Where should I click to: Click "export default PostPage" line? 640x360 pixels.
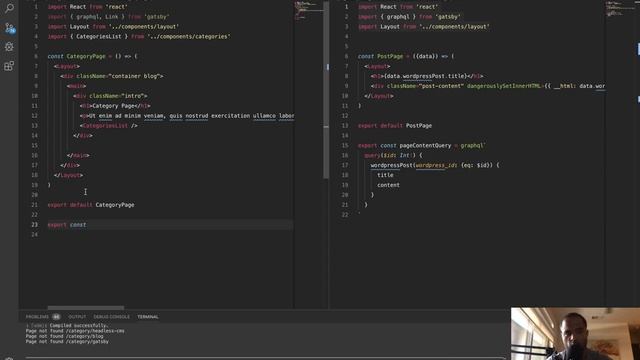pos(395,126)
